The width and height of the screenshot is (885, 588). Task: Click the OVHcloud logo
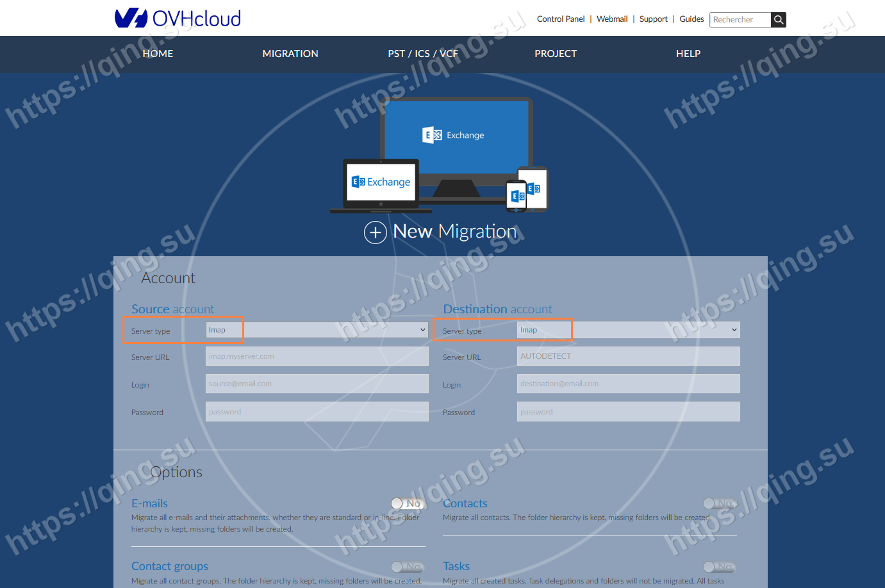pos(178,18)
